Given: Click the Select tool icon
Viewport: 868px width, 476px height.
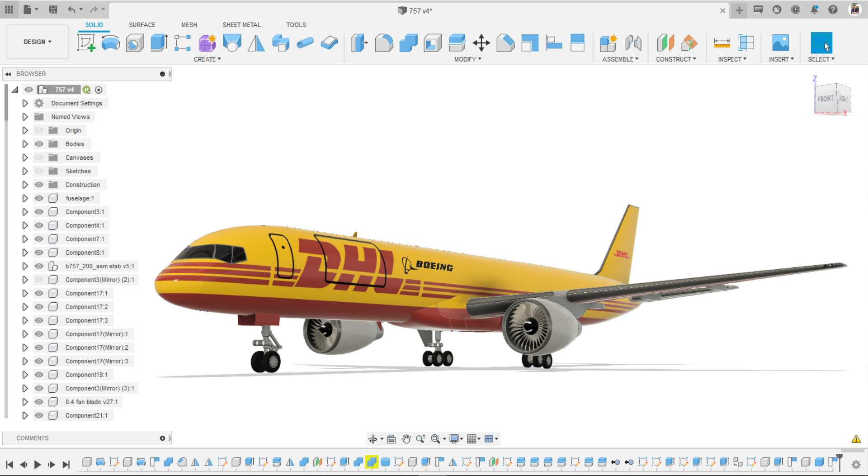Looking at the screenshot, I should point(821,43).
